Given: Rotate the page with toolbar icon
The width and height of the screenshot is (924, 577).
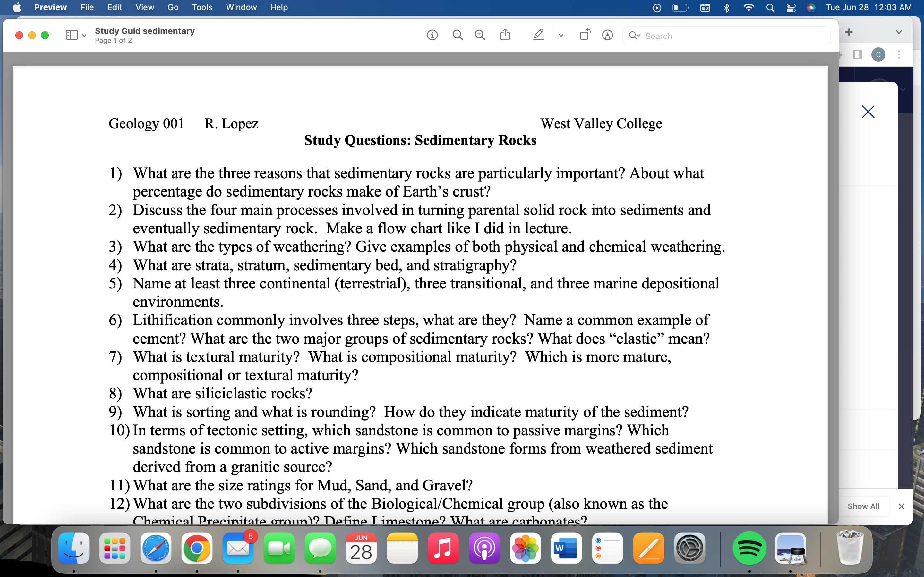Looking at the screenshot, I should click(585, 35).
